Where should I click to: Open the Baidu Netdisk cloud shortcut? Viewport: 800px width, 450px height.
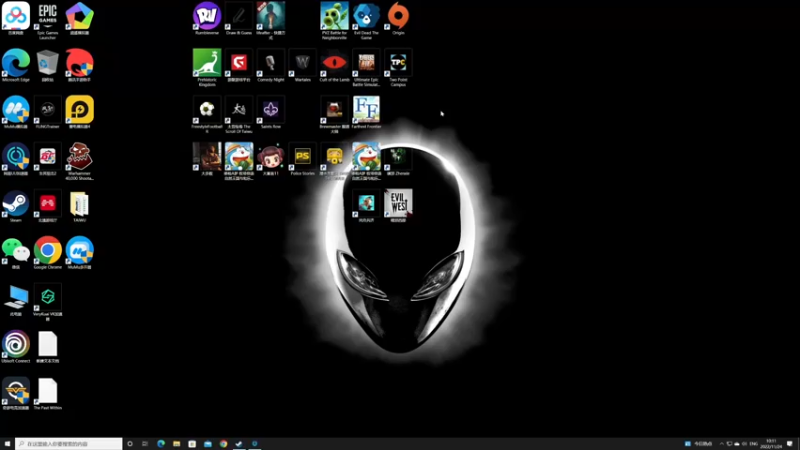(16, 18)
